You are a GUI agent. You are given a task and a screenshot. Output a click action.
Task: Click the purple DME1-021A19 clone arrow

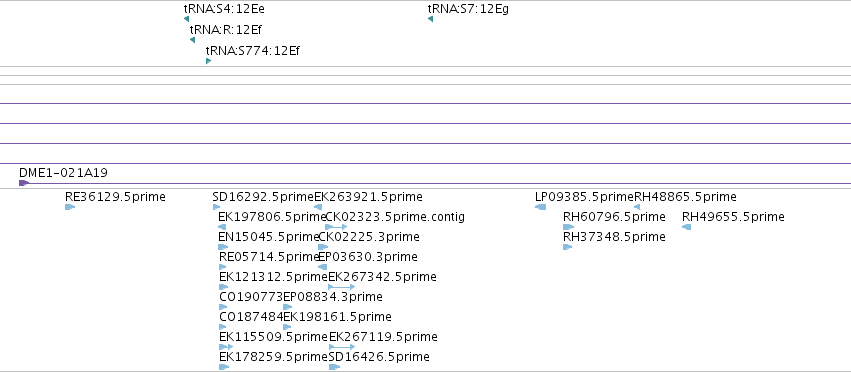(x=24, y=183)
